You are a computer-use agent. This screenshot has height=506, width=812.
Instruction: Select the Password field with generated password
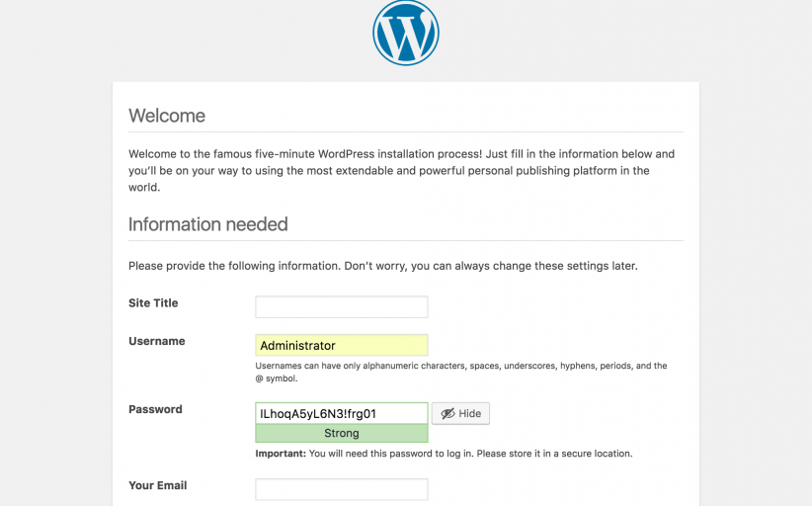[x=341, y=413]
